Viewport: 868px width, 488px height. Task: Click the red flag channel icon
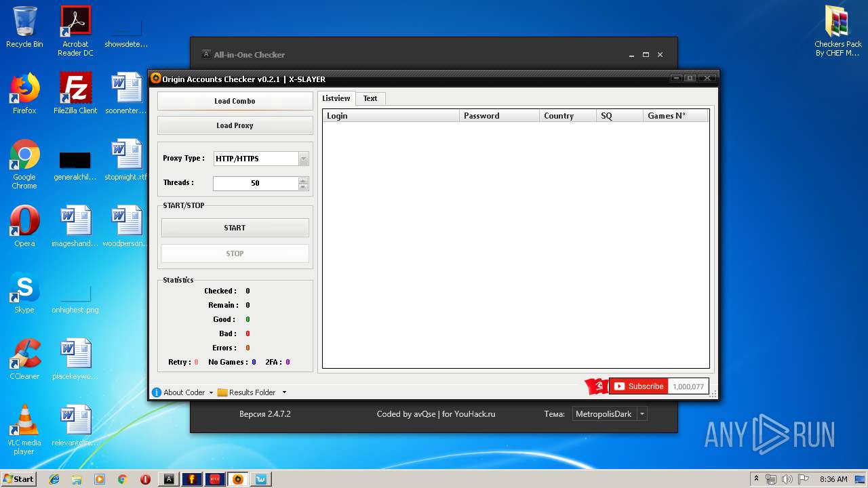[597, 386]
